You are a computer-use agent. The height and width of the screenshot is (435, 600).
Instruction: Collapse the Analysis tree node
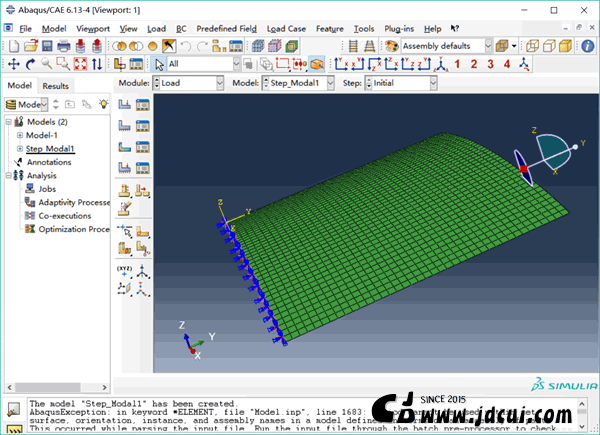pos(8,176)
